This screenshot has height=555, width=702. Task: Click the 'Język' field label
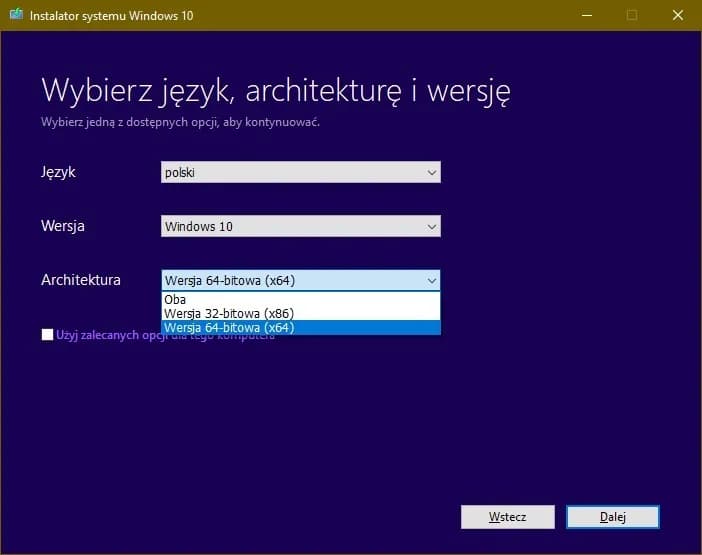(58, 172)
